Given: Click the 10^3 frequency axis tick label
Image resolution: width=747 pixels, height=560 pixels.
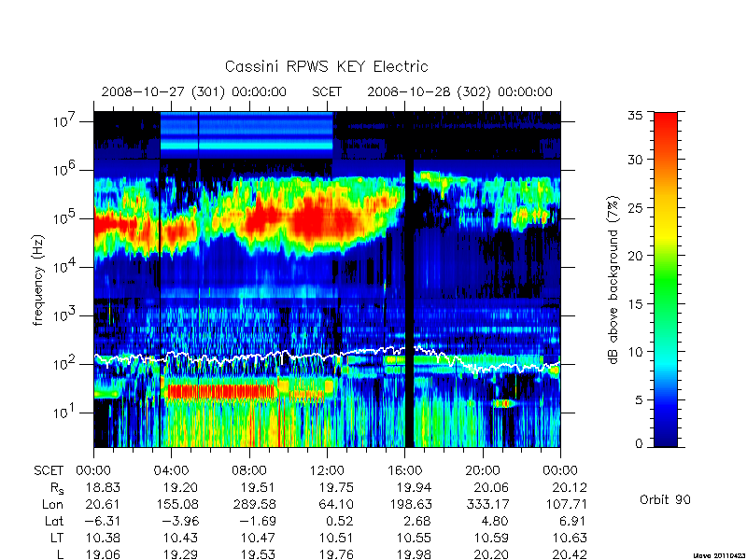Looking at the screenshot, I should pyautogui.click(x=65, y=314).
